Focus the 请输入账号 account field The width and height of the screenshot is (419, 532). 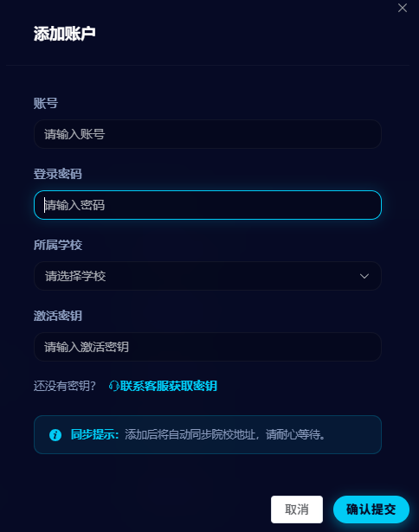click(208, 134)
